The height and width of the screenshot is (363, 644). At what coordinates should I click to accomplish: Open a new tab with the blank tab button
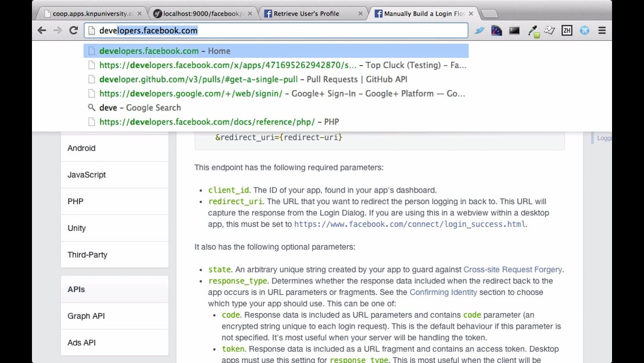pyautogui.click(x=489, y=14)
